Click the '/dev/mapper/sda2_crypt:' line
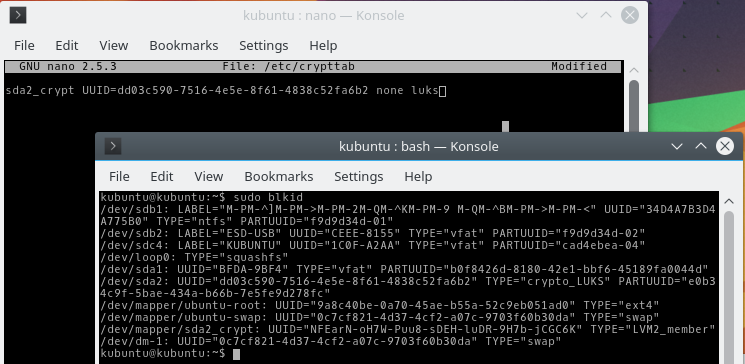Viewport: 745px width, 364px height. coord(408,329)
